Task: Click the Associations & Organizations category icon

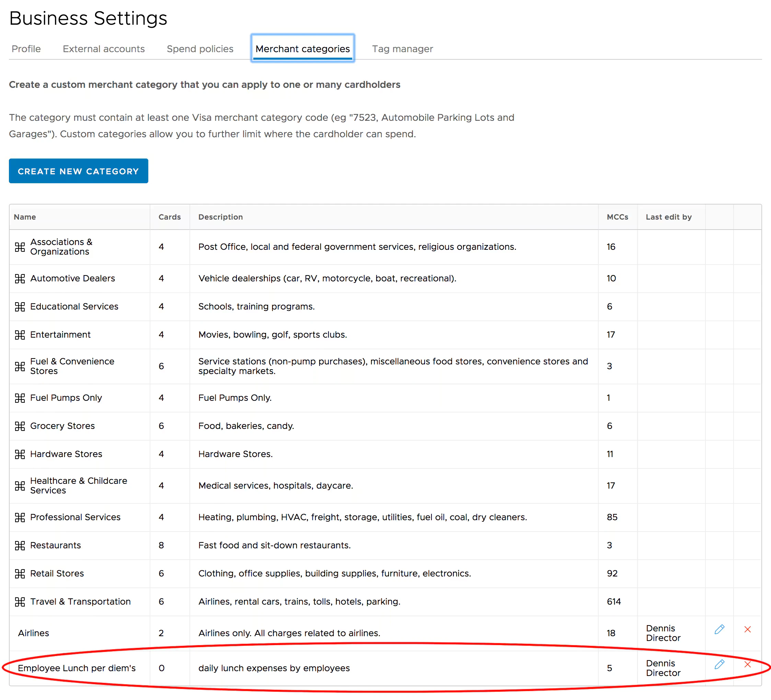Action: (x=20, y=247)
